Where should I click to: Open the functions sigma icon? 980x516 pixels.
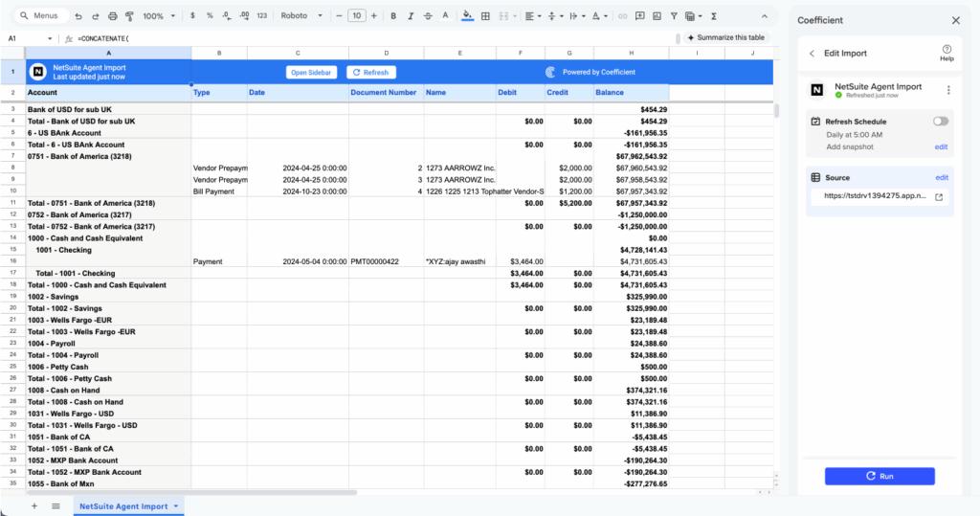click(x=713, y=16)
